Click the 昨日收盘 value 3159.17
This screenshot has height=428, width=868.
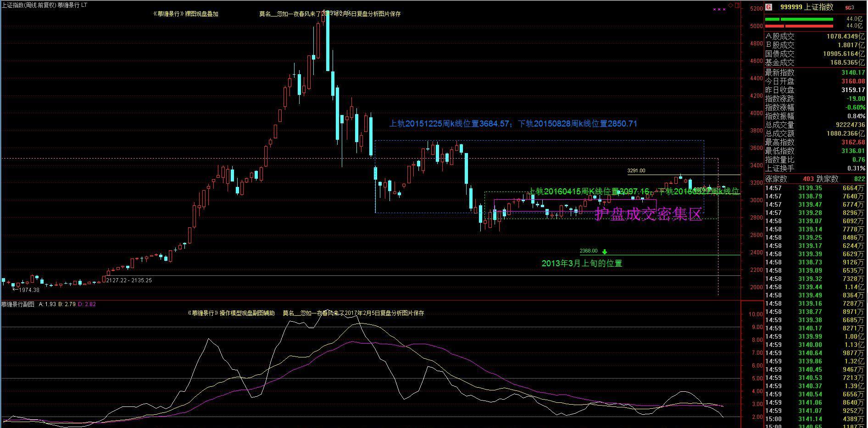click(x=853, y=90)
